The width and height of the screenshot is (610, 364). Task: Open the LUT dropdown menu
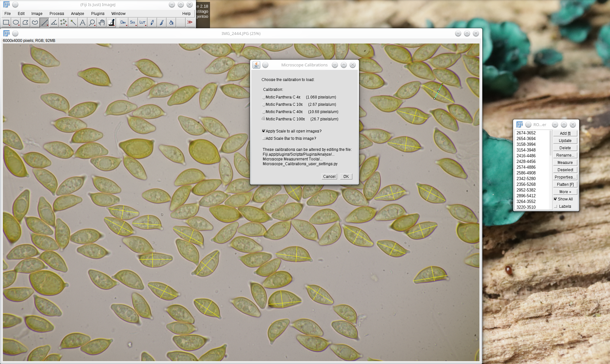[x=142, y=23]
